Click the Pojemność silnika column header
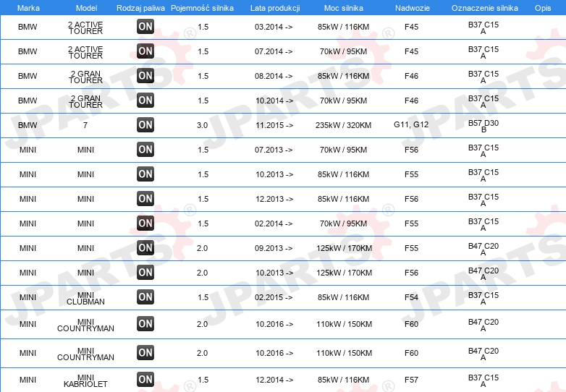This screenshot has height=392, width=566. coord(202,8)
